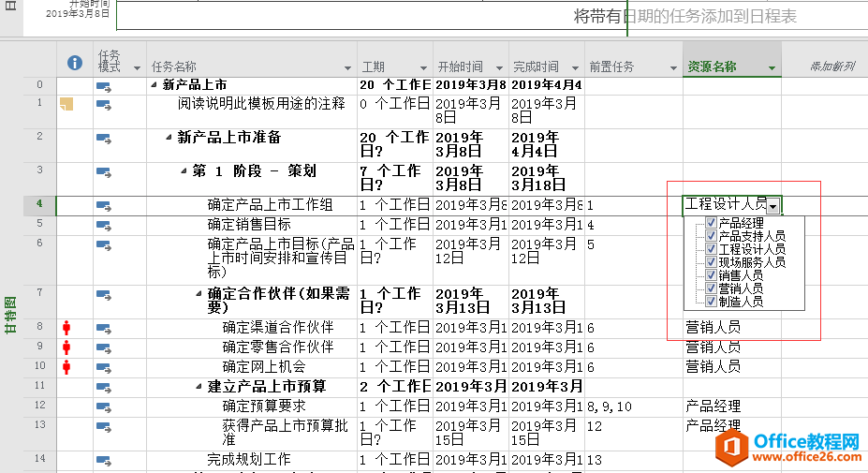Open the 任务名称 column filter dropdown

click(x=347, y=68)
